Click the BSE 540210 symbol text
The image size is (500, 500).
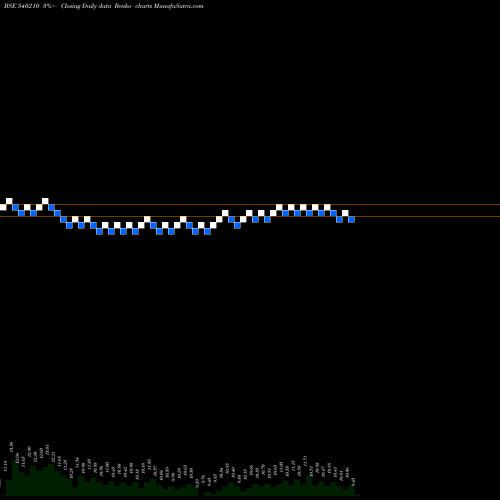tap(22, 6)
